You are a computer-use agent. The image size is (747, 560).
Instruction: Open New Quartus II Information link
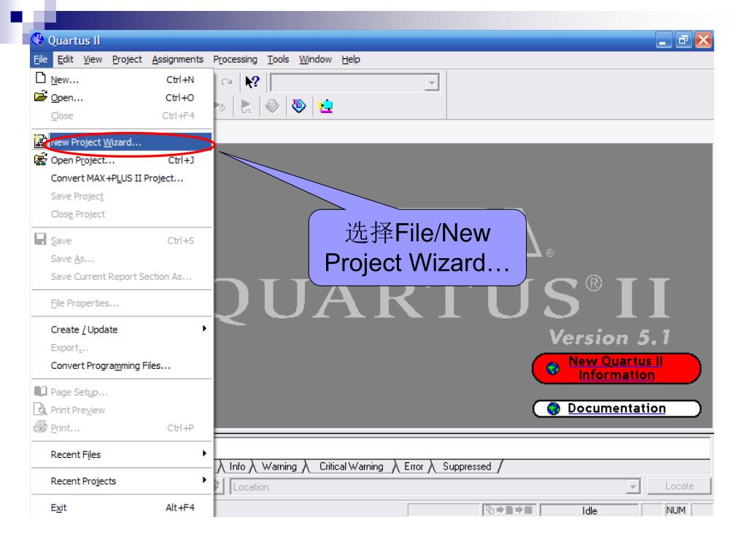point(616,368)
